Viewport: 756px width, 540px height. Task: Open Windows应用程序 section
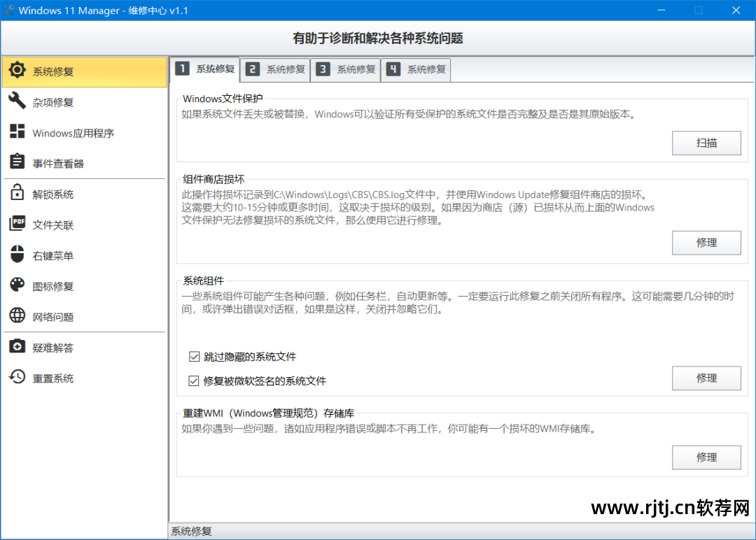pos(85,133)
